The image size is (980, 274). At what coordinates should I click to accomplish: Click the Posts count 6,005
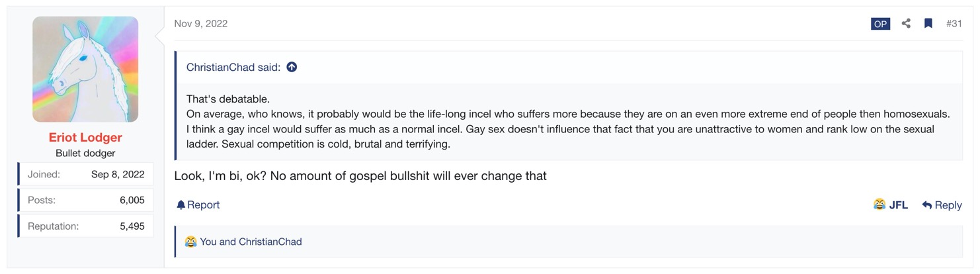pyautogui.click(x=132, y=200)
